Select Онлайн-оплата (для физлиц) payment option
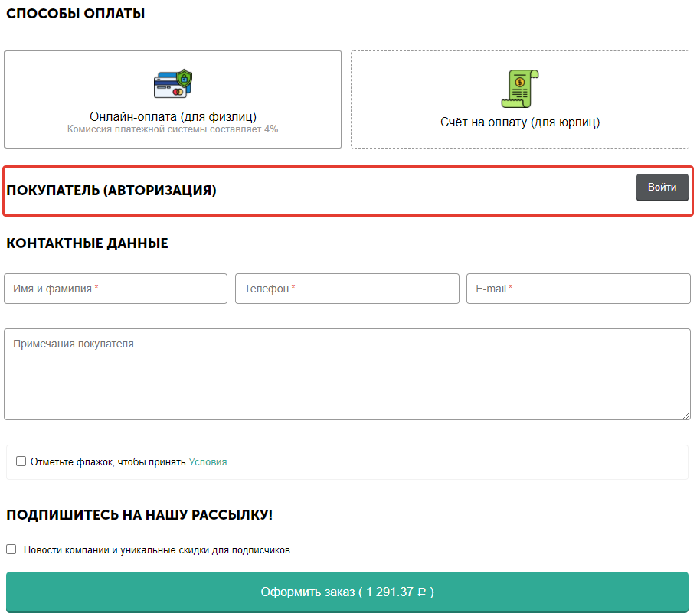 pos(173,99)
